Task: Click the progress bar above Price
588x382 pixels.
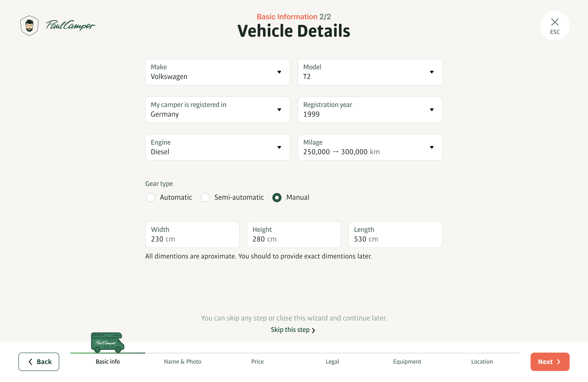Action: pos(257,353)
